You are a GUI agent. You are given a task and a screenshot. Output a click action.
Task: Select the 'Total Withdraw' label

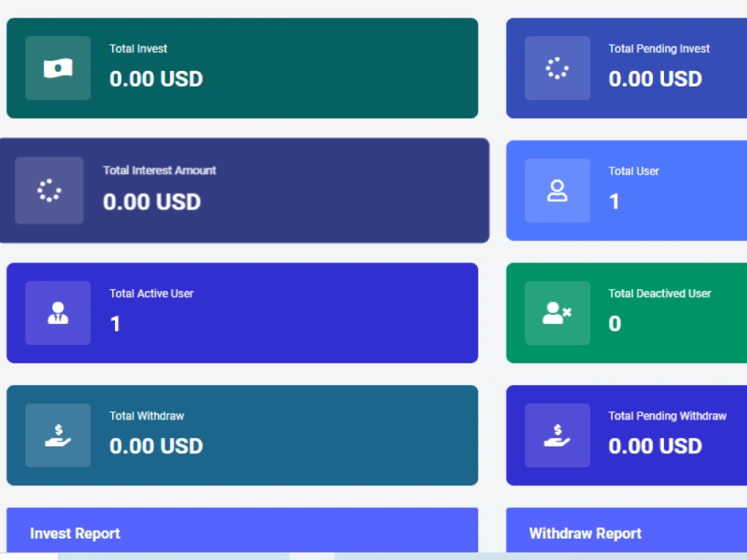[146, 416]
